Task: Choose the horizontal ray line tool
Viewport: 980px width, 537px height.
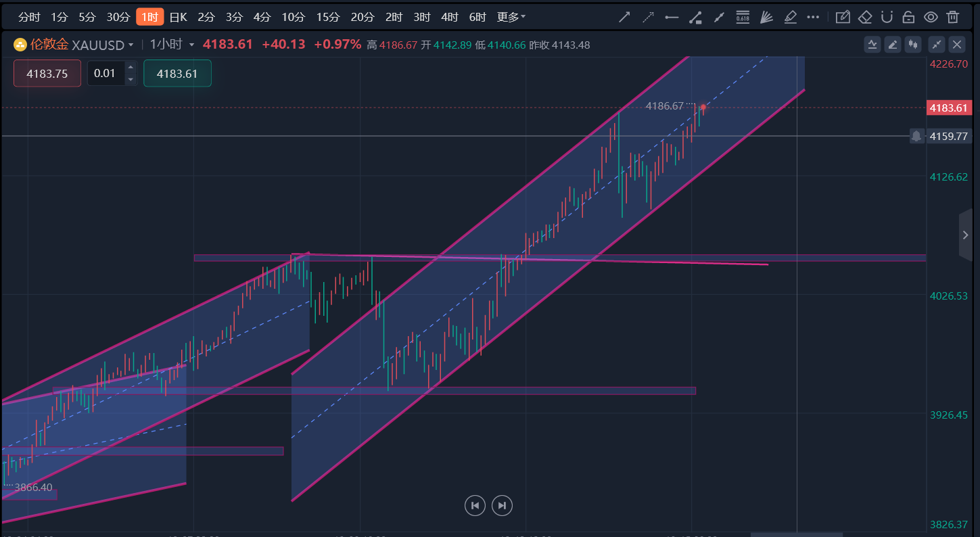Action: pyautogui.click(x=672, y=17)
